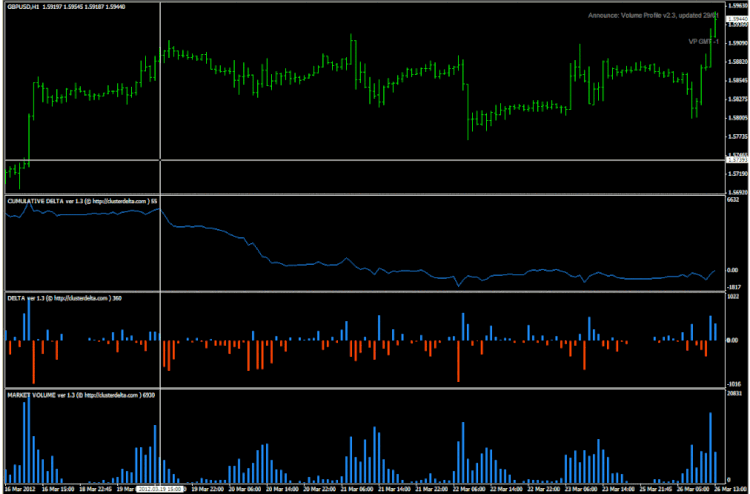Click the VP GMT -1 label
The width and height of the screenshot is (750, 494).
pos(703,42)
